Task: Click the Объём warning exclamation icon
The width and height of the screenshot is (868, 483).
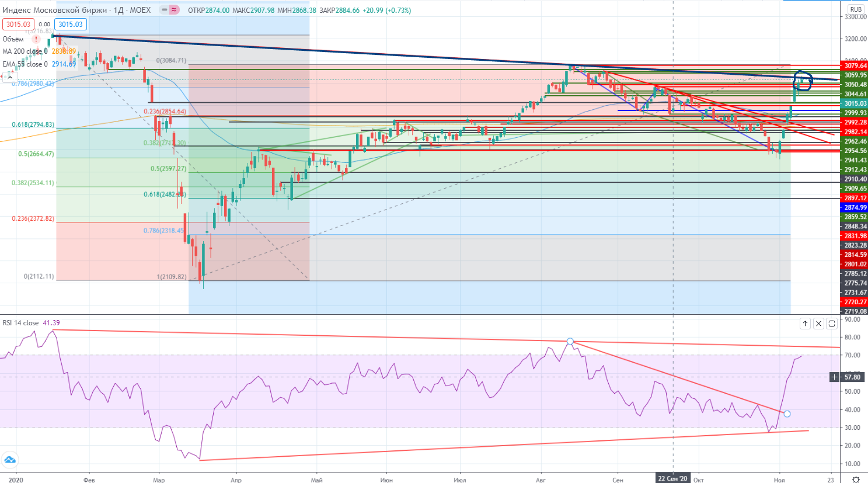Action: click(36, 39)
